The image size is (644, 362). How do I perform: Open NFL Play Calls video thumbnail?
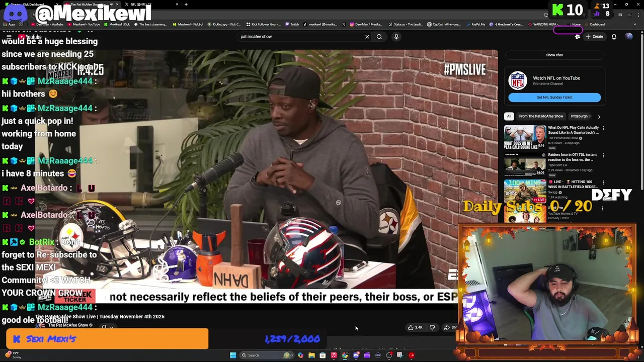(x=525, y=137)
